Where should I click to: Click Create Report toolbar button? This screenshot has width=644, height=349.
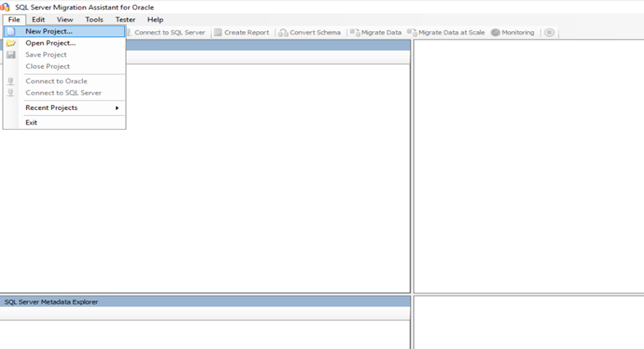coord(241,33)
